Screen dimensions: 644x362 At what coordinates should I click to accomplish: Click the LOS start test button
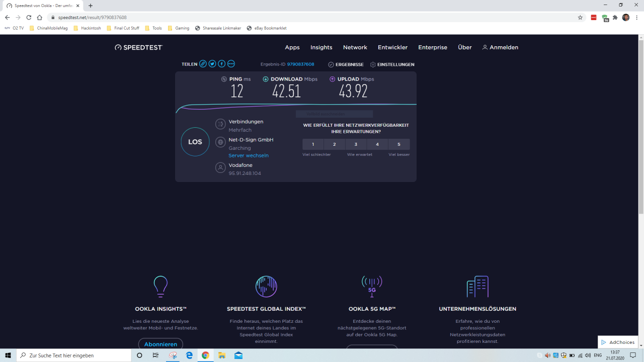[195, 142]
